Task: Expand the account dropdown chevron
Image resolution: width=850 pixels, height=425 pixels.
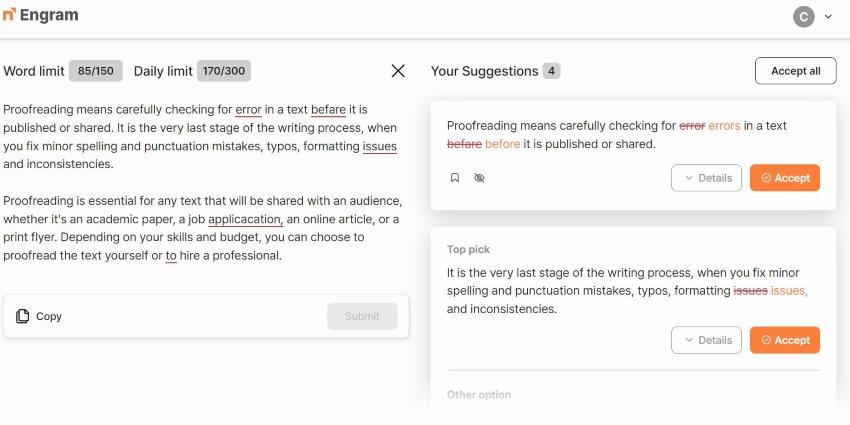Action: pyautogui.click(x=828, y=17)
